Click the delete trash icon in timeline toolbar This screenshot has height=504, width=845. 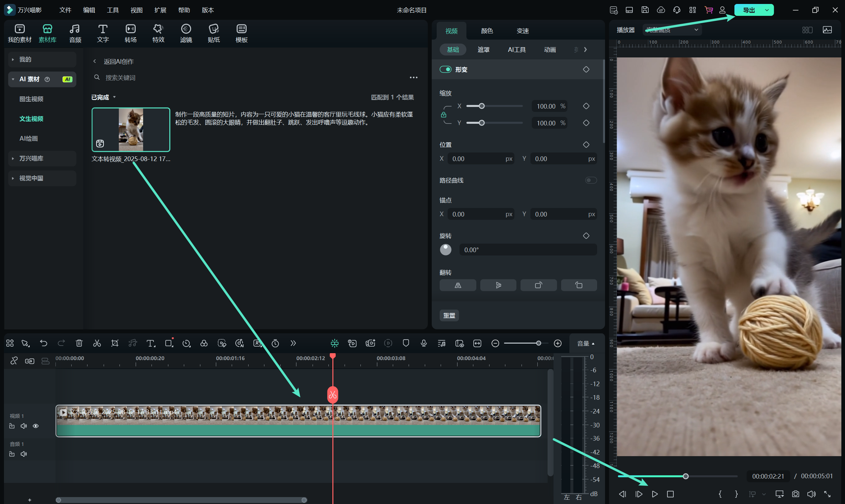tap(79, 343)
